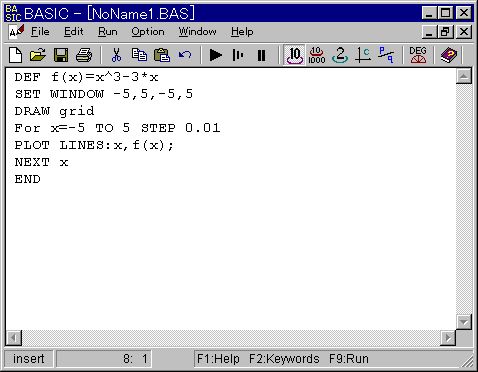Open the Run menu
The height and width of the screenshot is (372, 478).
pos(107,32)
